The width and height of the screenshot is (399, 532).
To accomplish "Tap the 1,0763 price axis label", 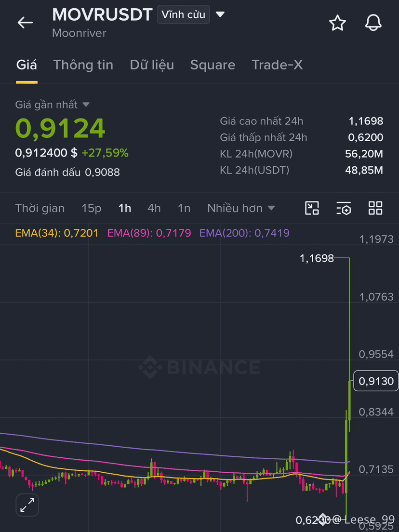I will tap(376, 297).
